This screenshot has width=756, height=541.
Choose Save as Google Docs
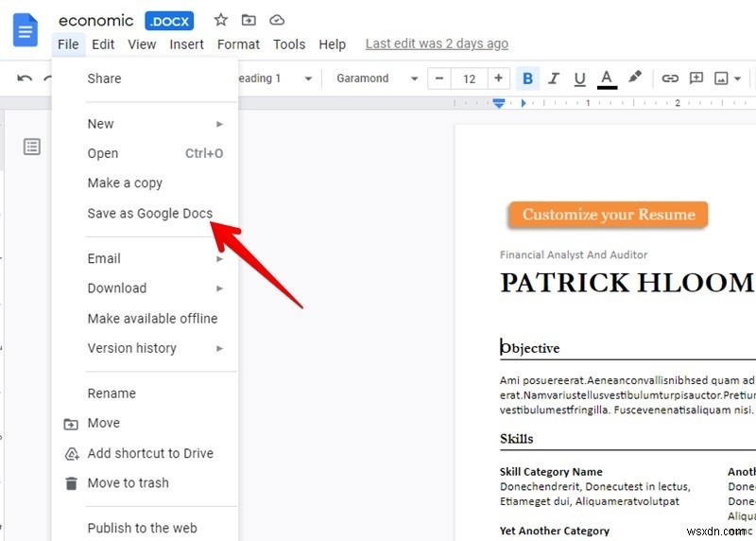point(145,214)
